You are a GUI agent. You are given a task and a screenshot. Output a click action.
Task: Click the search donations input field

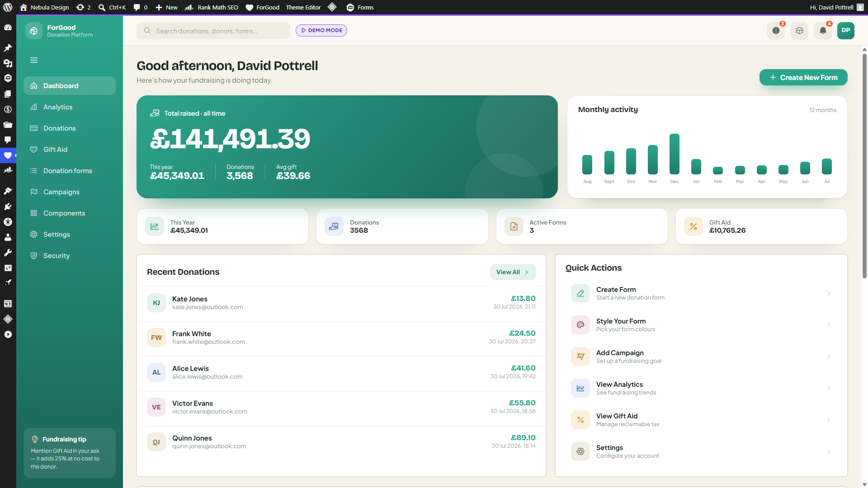pos(213,31)
